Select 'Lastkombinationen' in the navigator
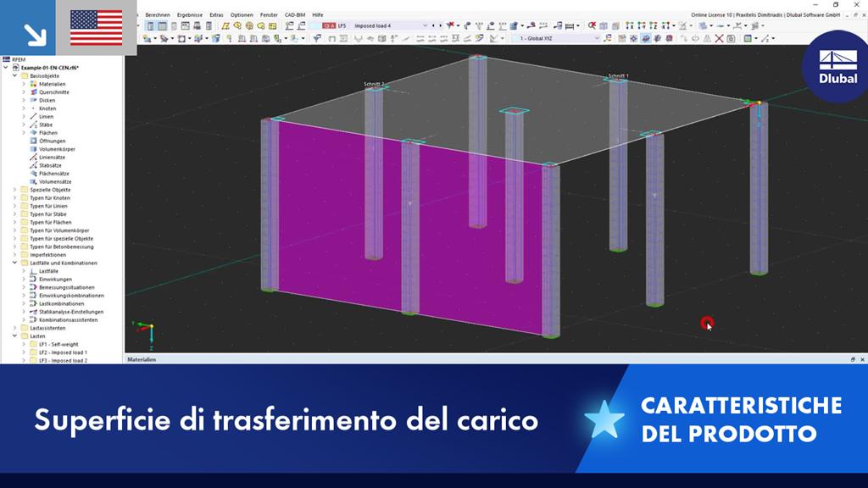Viewport: 868px width, 488px height. pyautogui.click(x=61, y=303)
